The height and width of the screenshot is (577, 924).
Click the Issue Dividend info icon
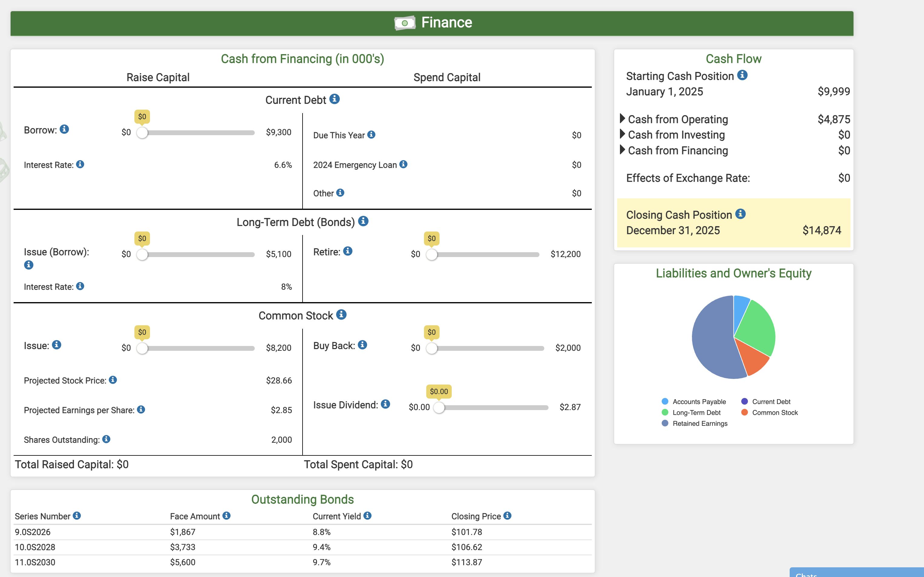point(385,404)
